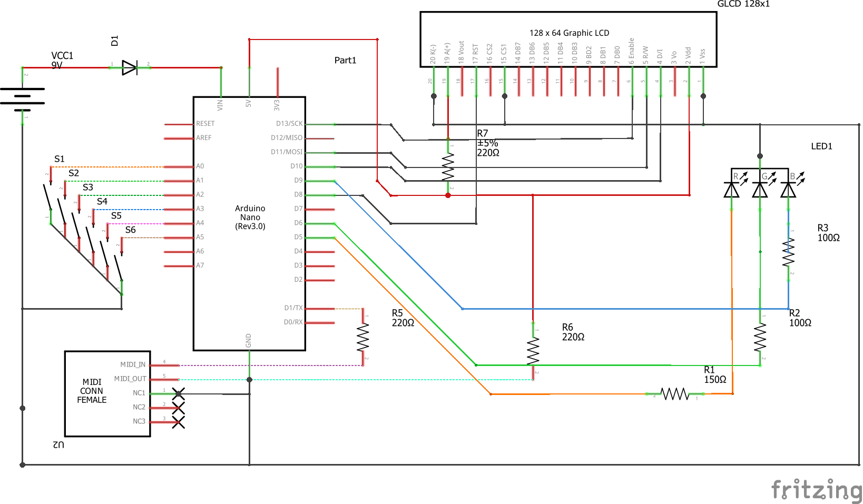Click the red LED diode marked R
The width and height of the screenshot is (863, 504).
[732, 190]
